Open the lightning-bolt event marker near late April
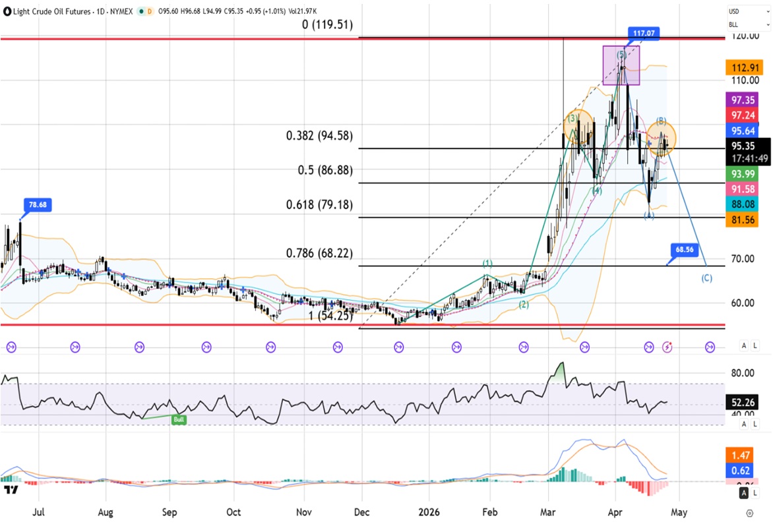 pos(668,346)
